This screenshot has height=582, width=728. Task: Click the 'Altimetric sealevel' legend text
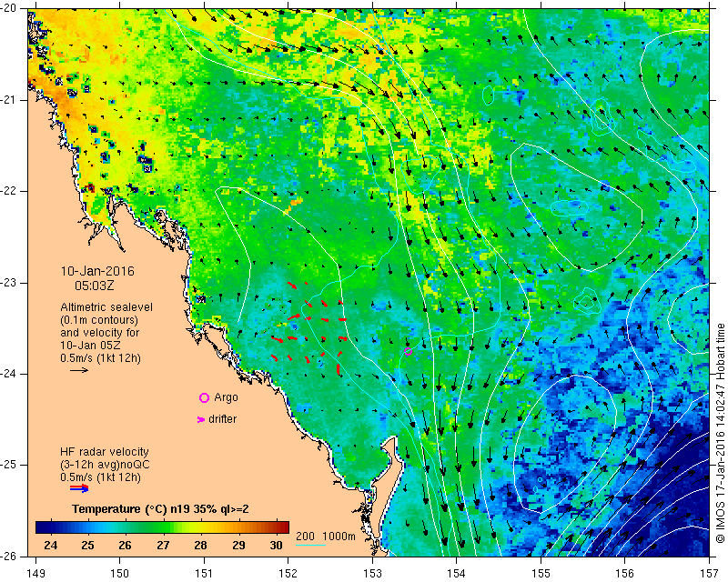coord(106,307)
